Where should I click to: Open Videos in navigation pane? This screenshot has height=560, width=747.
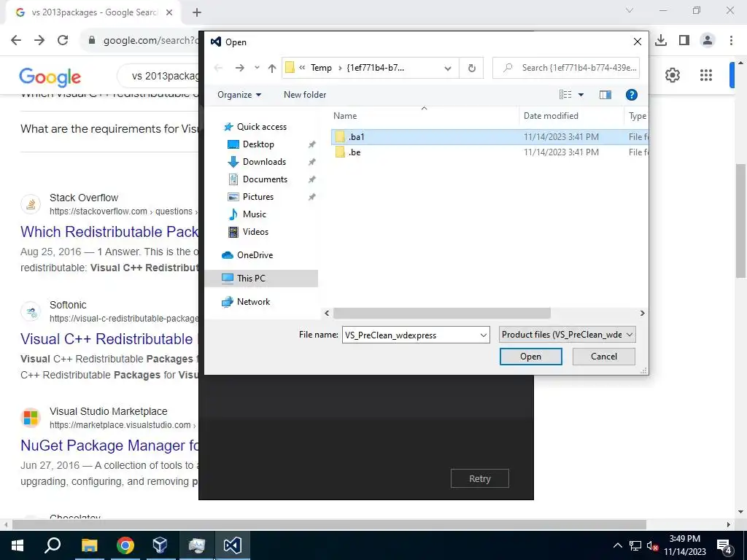click(x=255, y=232)
